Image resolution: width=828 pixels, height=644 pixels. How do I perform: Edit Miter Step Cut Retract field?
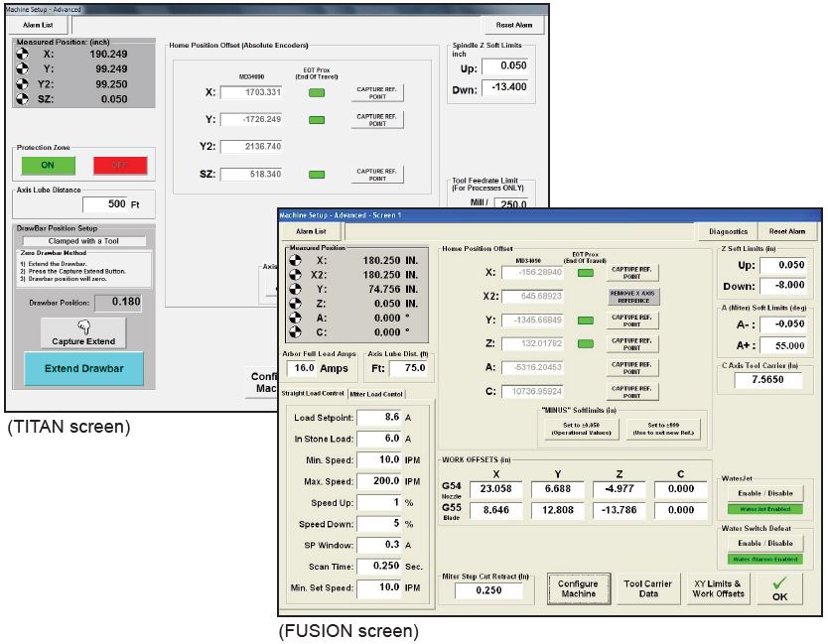coord(489,590)
